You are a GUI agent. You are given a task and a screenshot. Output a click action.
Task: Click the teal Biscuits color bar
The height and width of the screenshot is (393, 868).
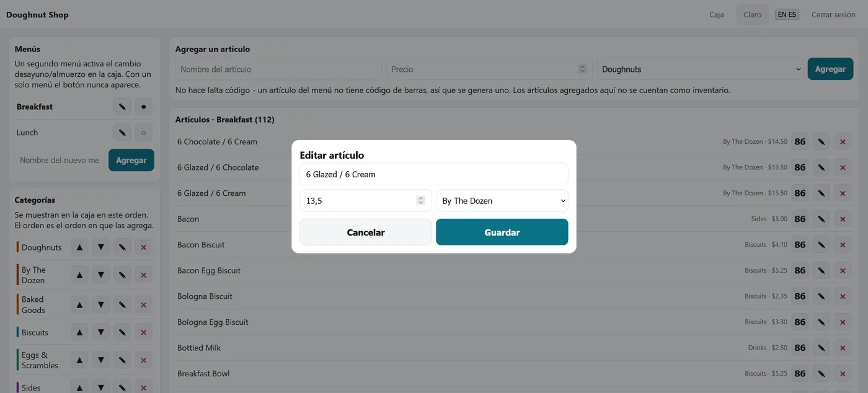(18, 332)
